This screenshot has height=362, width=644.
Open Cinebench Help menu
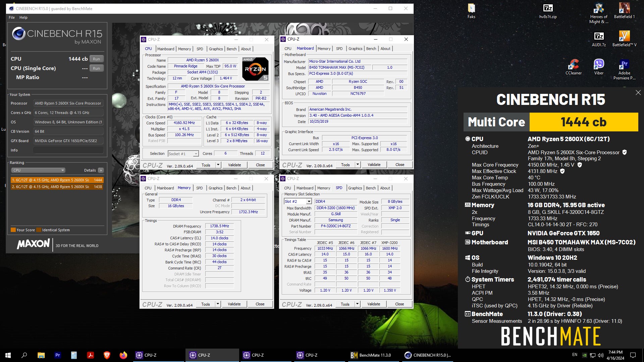click(x=23, y=17)
